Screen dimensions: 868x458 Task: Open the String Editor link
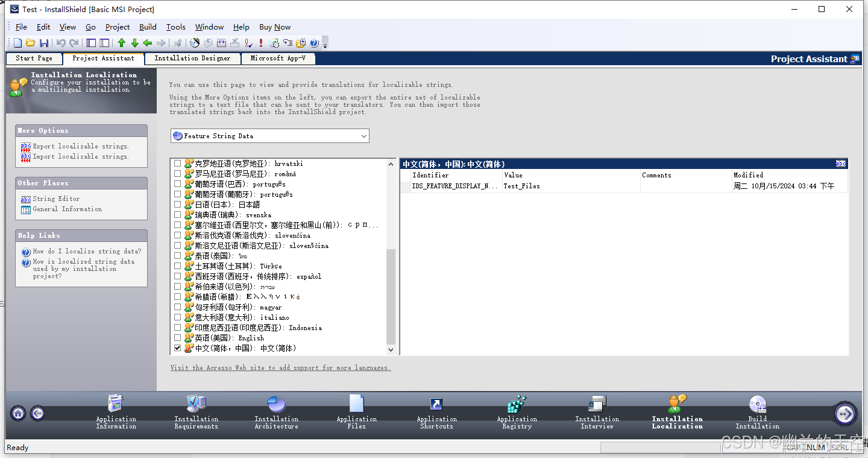coord(56,199)
